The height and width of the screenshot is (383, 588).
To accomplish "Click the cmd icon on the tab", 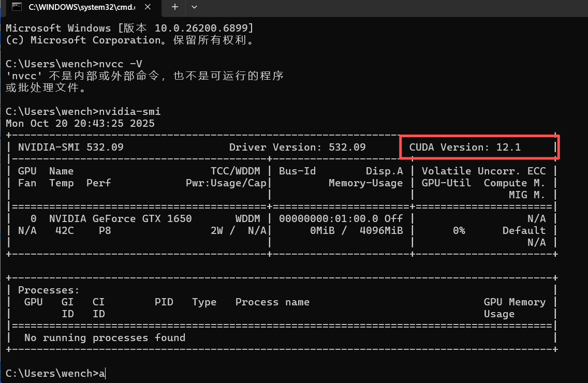I will click(17, 7).
